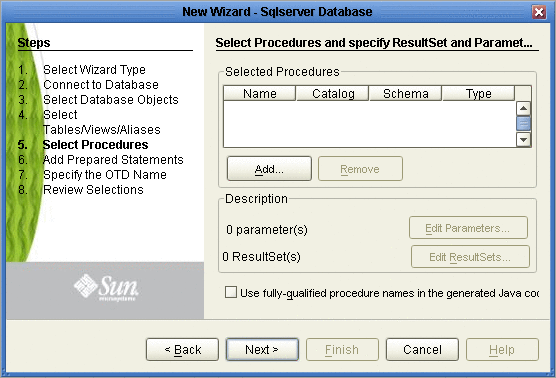
Task: Click the Remove procedure button
Action: 360,169
